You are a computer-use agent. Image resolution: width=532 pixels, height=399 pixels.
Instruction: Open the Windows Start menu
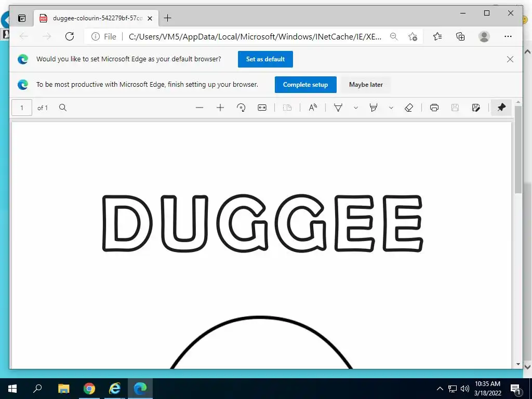coord(12,389)
